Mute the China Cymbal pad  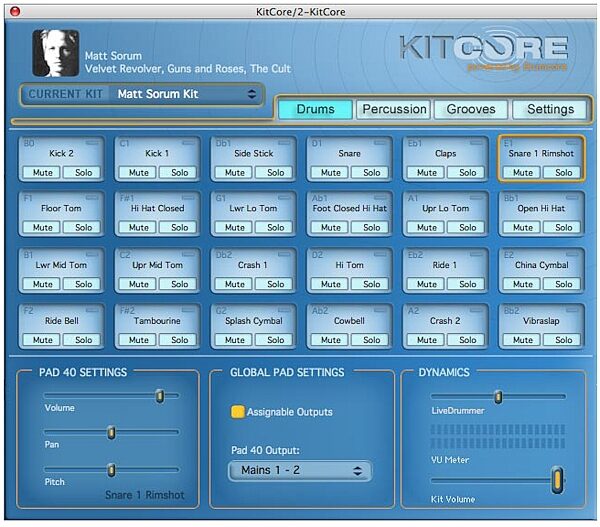(523, 284)
